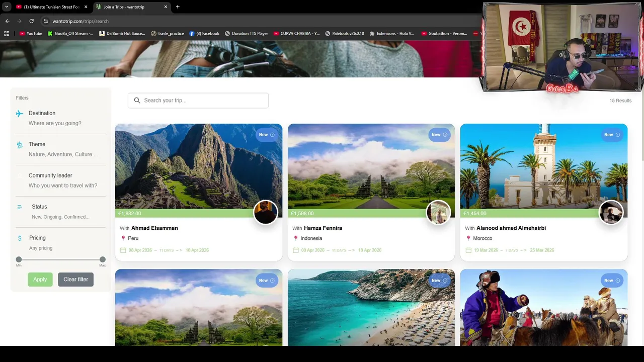Click the browser forward arrow
Screen dimensions: 644x362
pyautogui.click(x=19, y=21)
